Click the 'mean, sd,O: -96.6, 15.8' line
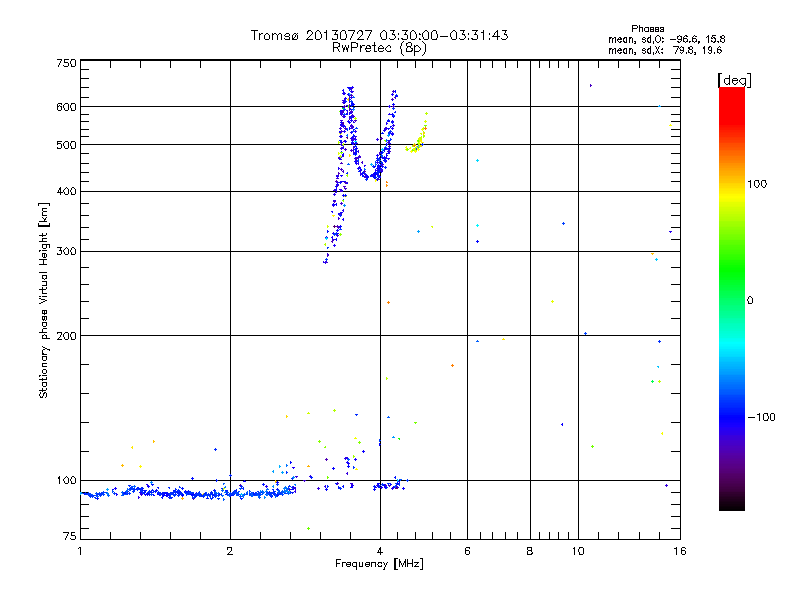This screenshot has width=800, height=600. tap(666, 39)
